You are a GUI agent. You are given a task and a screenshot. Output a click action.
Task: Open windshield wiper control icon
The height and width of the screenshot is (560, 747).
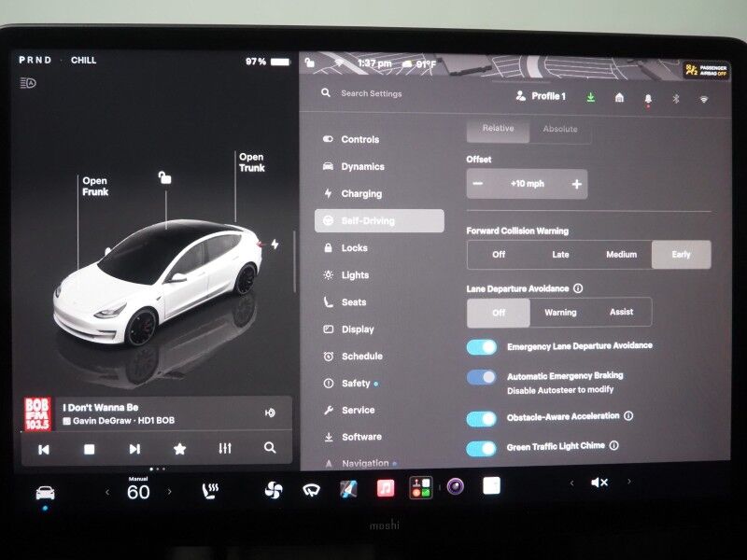click(311, 489)
